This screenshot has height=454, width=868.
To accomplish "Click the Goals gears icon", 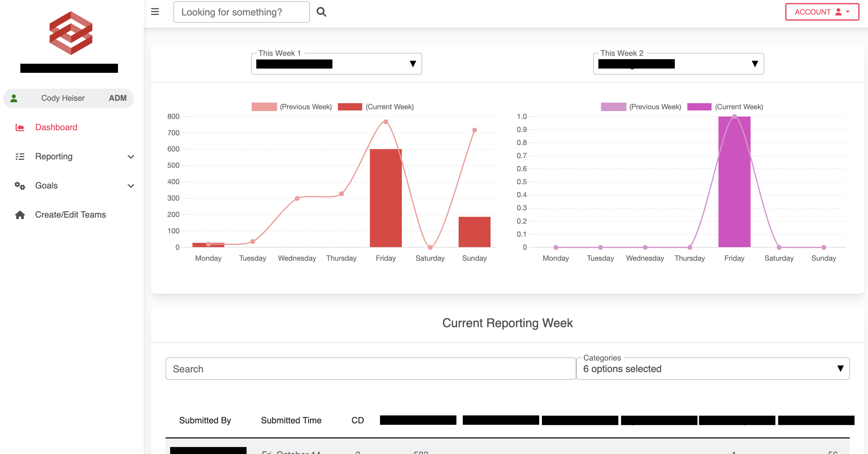I will pyautogui.click(x=20, y=186).
